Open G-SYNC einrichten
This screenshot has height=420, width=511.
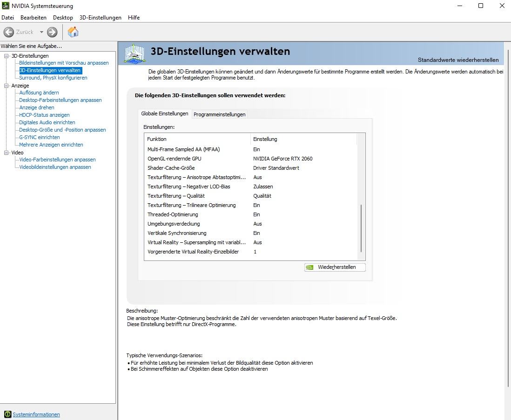pos(40,137)
